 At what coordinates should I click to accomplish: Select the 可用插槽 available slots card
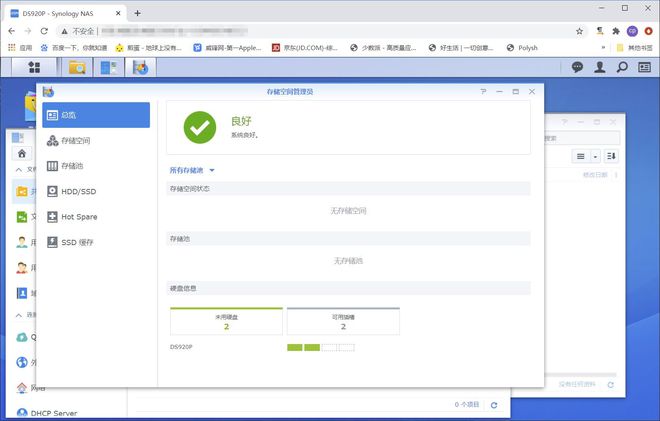coord(343,321)
